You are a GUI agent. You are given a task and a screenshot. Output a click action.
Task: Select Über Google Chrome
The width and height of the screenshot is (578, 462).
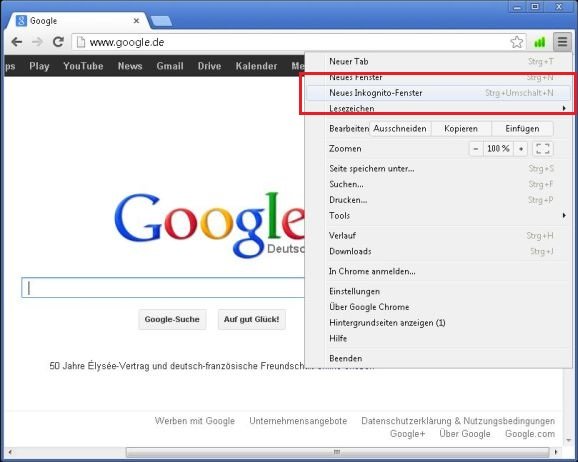439,307
